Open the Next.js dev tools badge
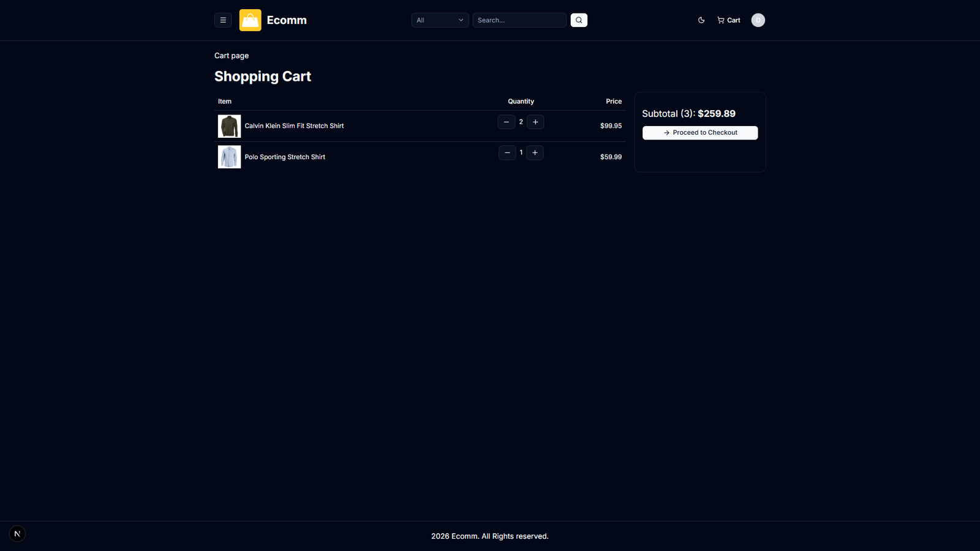 click(x=17, y=534)
